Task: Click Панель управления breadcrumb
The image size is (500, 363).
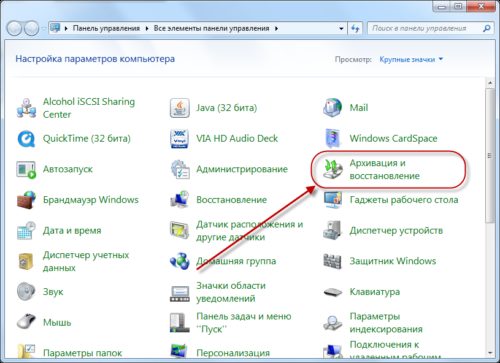Action: coord(106,28)
